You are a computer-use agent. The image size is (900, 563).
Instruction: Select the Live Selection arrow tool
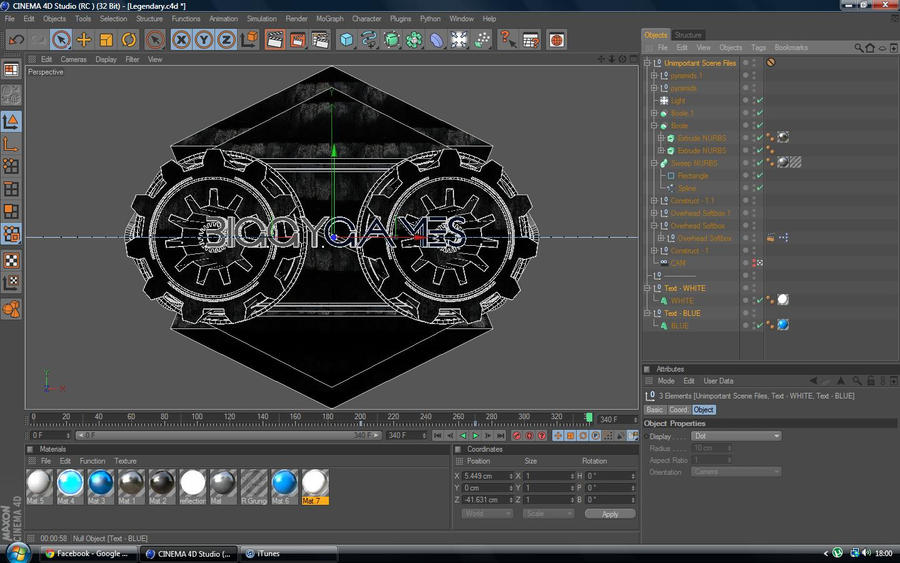(61, 40)
